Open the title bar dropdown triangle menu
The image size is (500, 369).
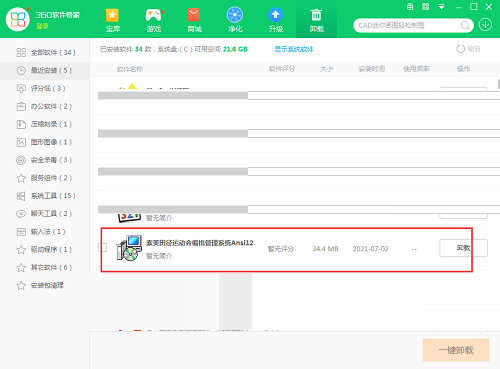(442, 7)
